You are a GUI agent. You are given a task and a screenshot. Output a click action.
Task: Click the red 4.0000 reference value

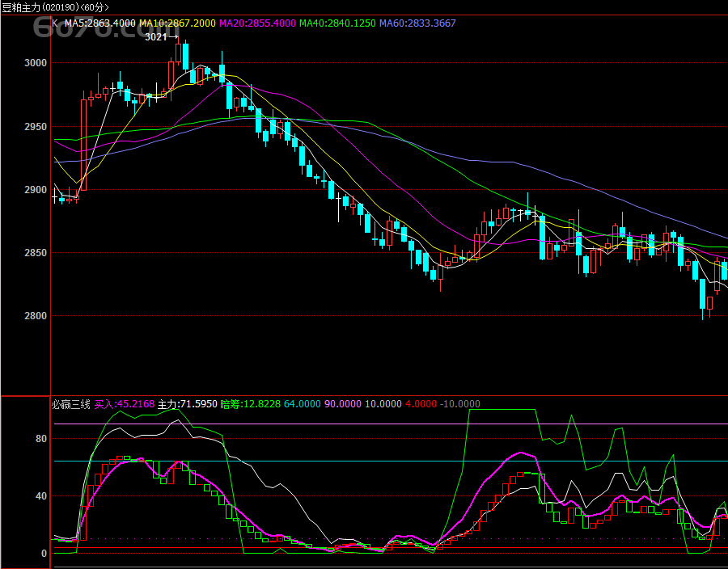[421, 404]
